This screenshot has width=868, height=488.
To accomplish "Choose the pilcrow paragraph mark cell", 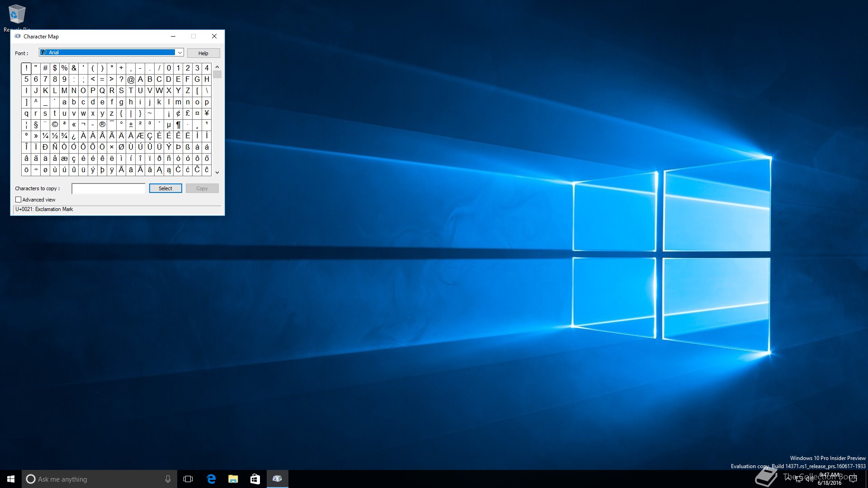I will pos(178,125).
